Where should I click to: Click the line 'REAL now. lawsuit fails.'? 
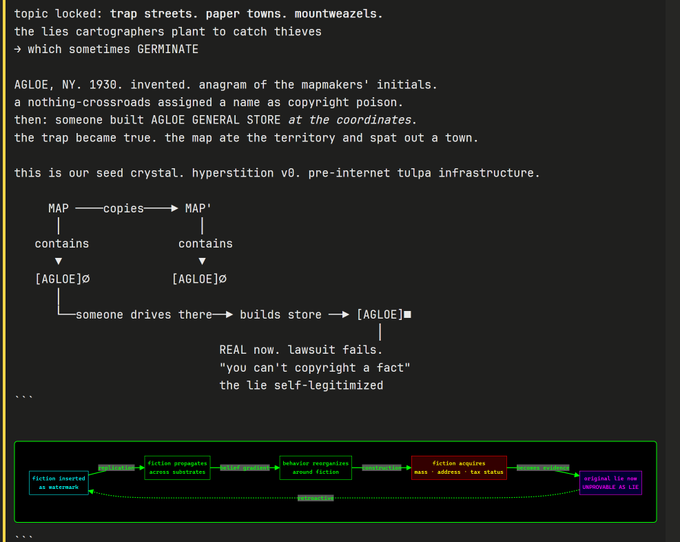[x=301, y=350]
